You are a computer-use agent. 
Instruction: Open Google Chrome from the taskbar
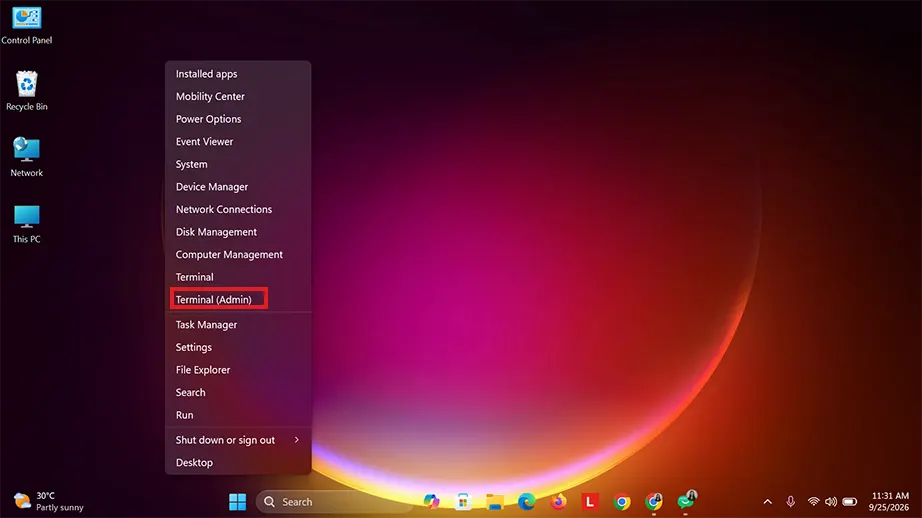click(622, 502)
